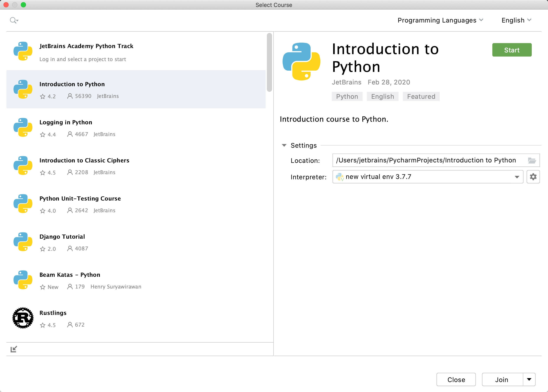Click the import course arrow icon at bottom left
Screen dimensions: 548x392
tap(14, 349)
